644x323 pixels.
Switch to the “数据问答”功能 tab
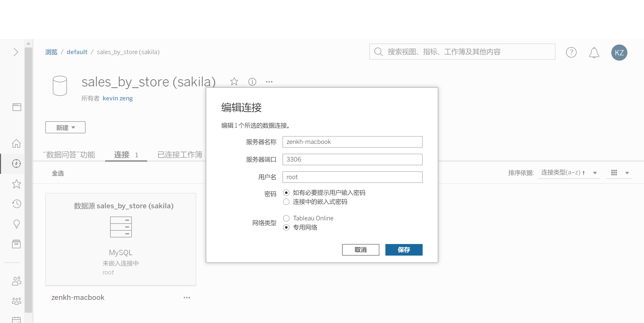point(69,154)
